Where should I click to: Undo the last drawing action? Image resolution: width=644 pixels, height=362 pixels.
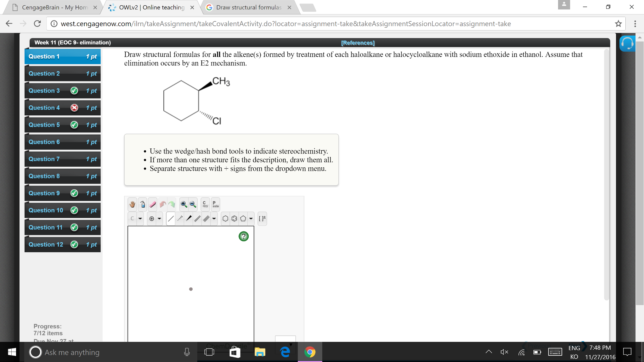coord(163,204)
